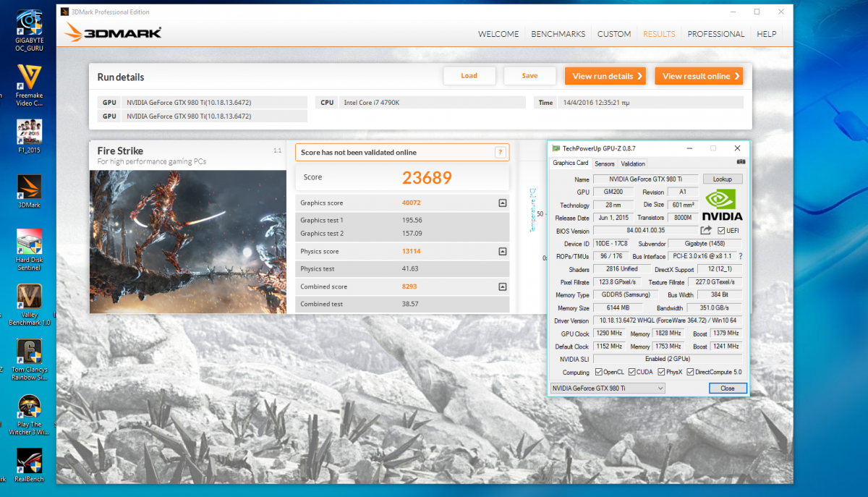868x497 pixels.
Task: Click the Save button in Run details
Action: pos(529,76)
